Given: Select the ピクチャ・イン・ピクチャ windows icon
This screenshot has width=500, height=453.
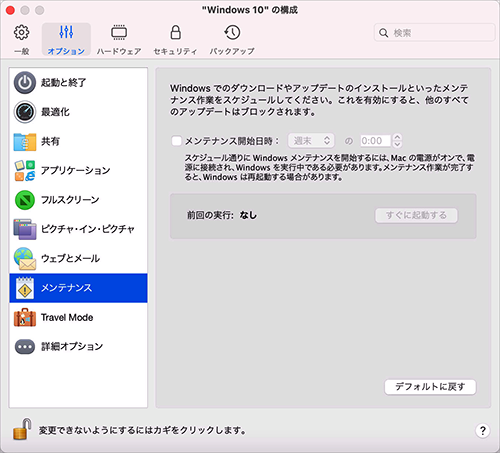Looking at the screenshot, I should [25, 229].
